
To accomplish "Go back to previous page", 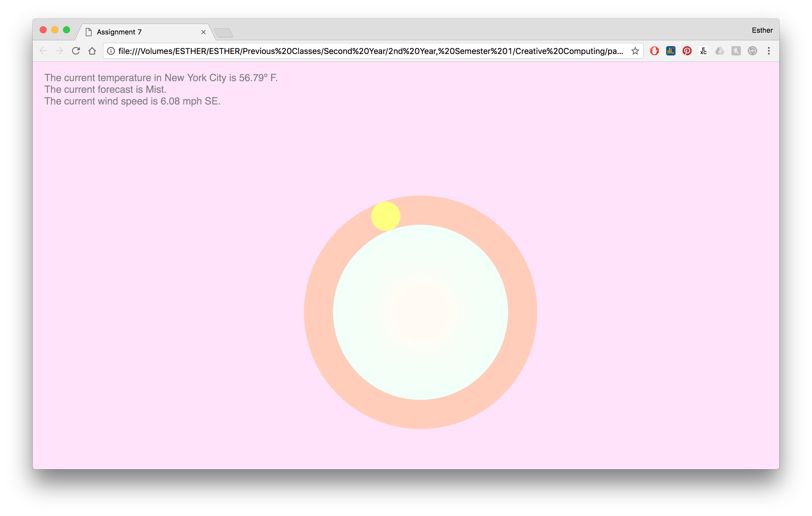I will pos(43,51).
